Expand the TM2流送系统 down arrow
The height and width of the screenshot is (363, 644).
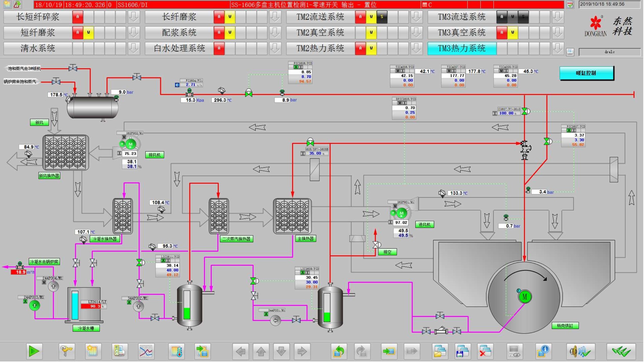point(417,17)
